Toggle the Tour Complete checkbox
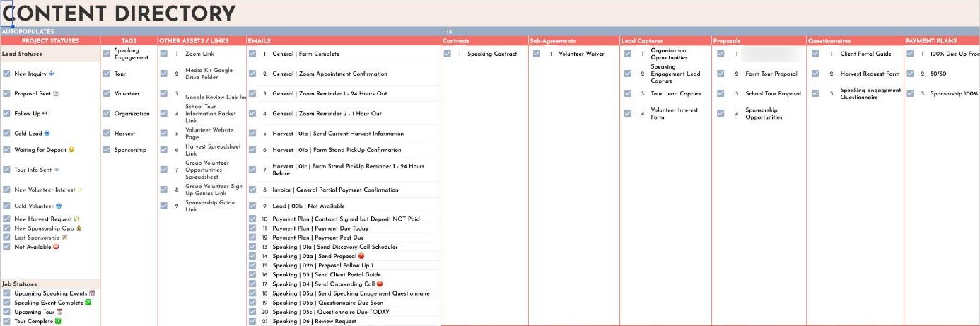 pos(6,321)
